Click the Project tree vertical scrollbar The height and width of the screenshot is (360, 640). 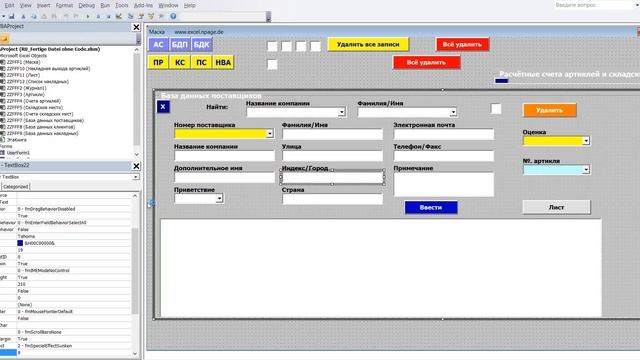(137, 102)
